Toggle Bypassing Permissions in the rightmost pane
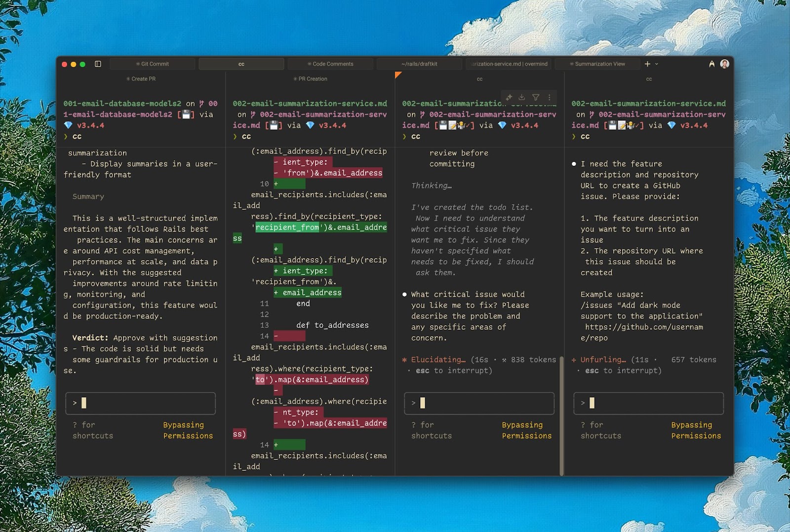The width and height of the screenshot is (790, 532). coord(696,430)
